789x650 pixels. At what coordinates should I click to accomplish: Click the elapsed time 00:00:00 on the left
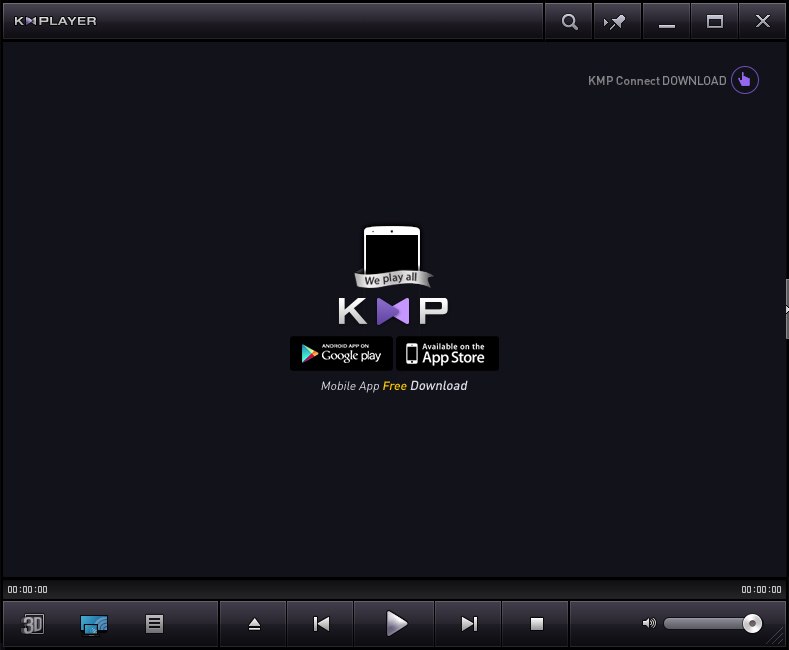pos(28,590)
